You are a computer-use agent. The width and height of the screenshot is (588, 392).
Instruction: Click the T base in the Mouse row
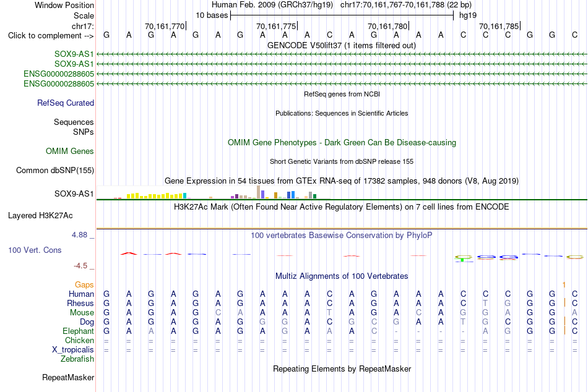[329, 313]
